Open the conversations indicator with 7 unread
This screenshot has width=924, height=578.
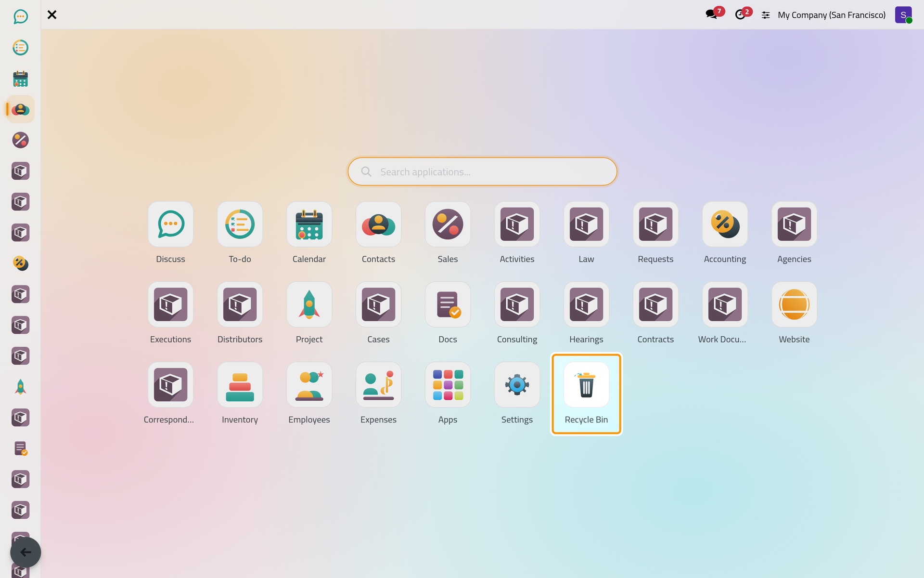pyautogui.click(x=714, y=13)
